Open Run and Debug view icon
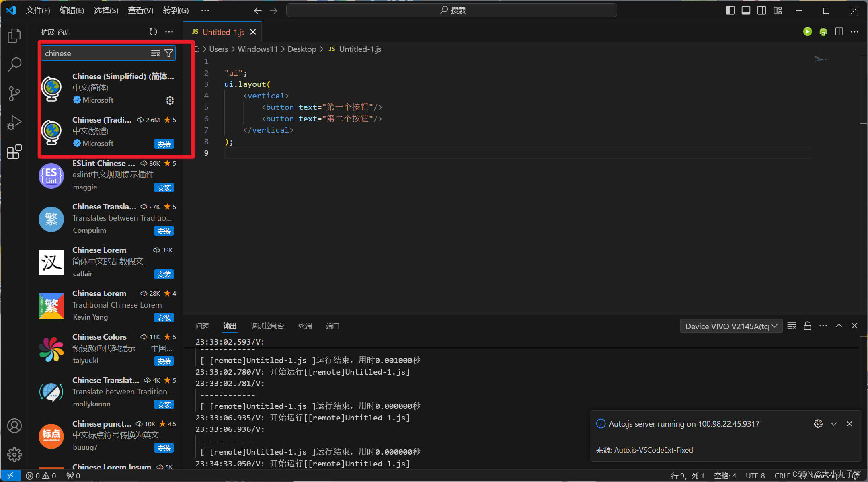This screenshot has height=482, width=868. point(14,123)
